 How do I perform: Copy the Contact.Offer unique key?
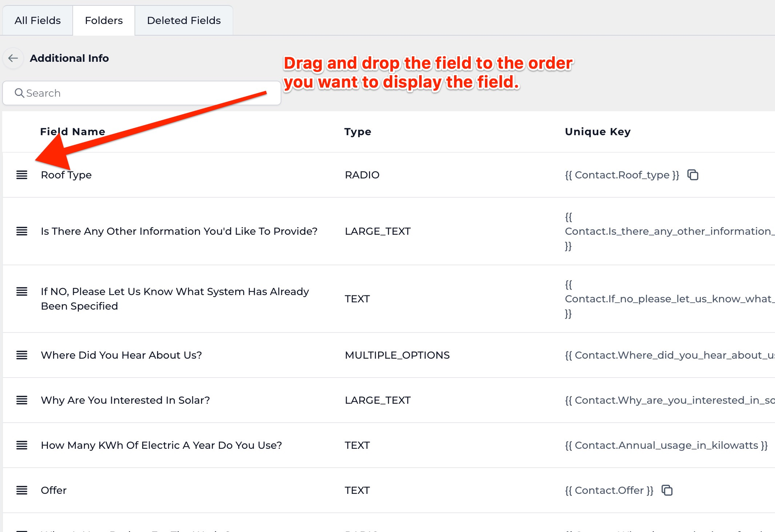[x=667, y=490]
